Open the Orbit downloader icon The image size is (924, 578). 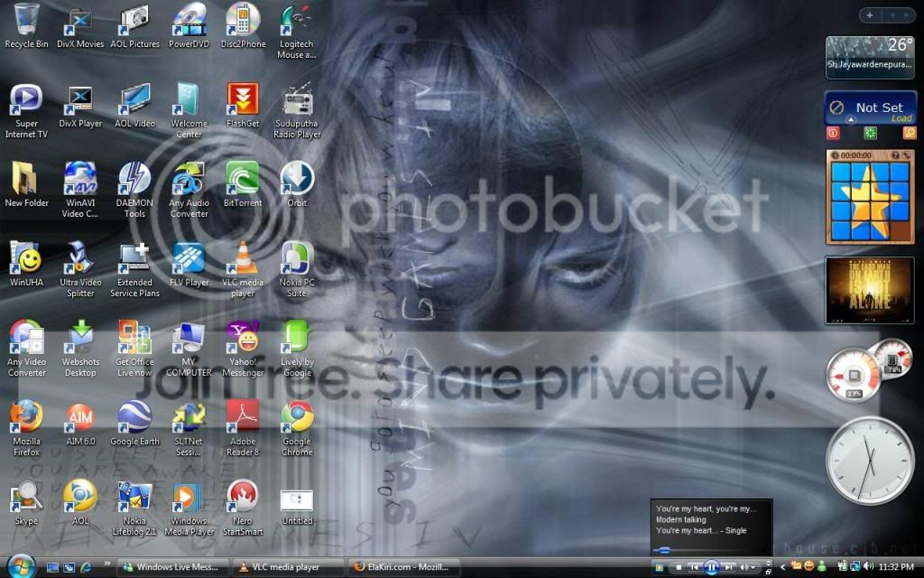pos(297,184)
